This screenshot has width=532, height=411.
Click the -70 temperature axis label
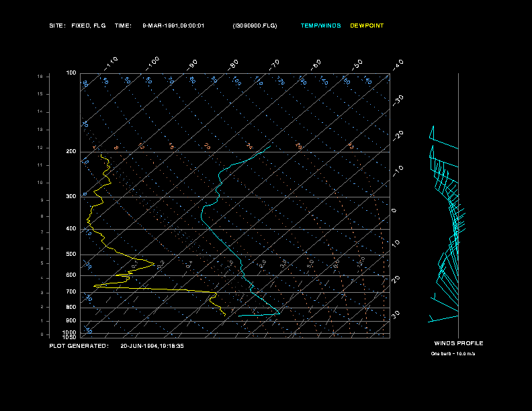(273, 64)
